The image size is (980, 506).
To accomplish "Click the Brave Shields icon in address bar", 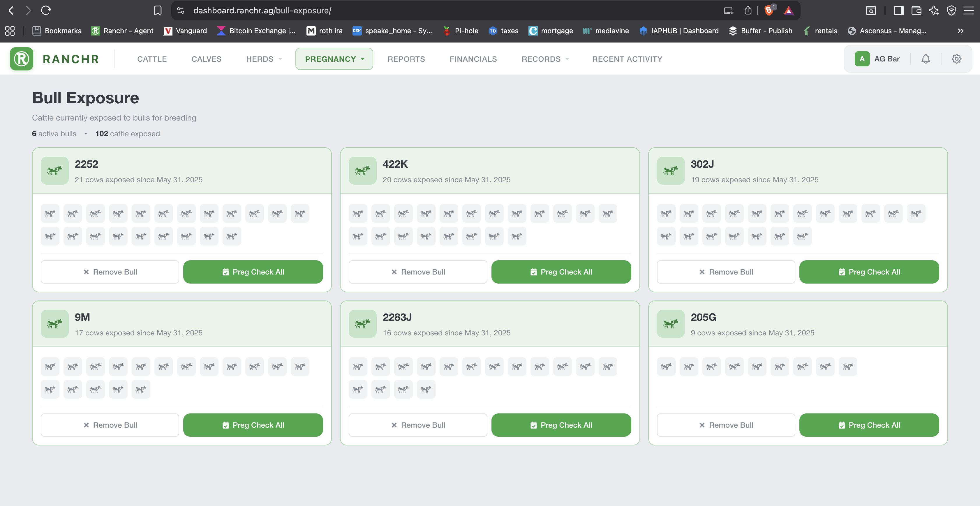I will 768,10.
